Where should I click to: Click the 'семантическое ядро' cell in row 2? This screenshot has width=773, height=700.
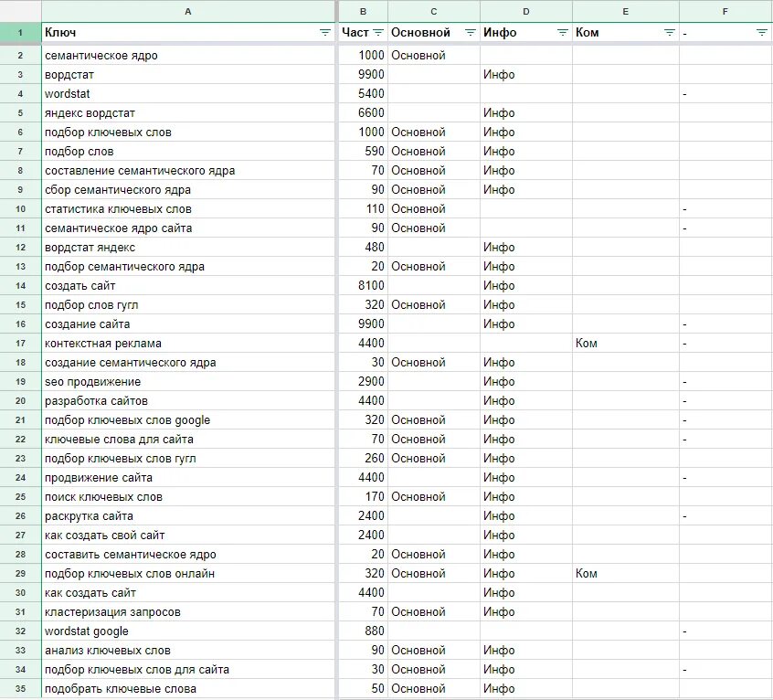[x=188, y=55]
